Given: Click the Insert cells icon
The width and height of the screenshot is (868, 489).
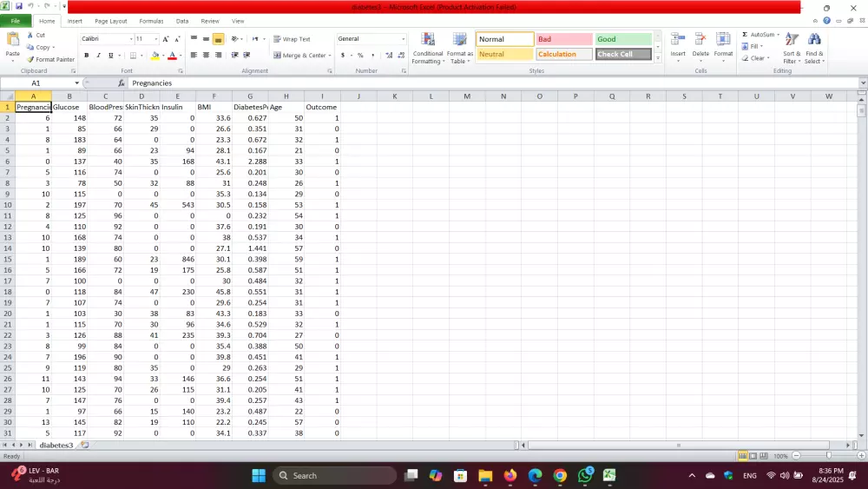Looking at the screenshot, I should click(678, 40).
